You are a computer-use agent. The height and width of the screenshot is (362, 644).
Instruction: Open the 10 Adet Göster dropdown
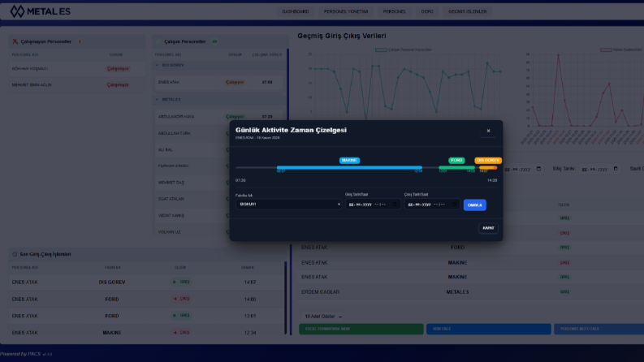point(323,317)
